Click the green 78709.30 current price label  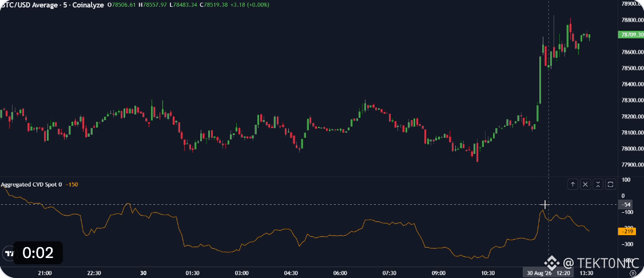[630, 35]
